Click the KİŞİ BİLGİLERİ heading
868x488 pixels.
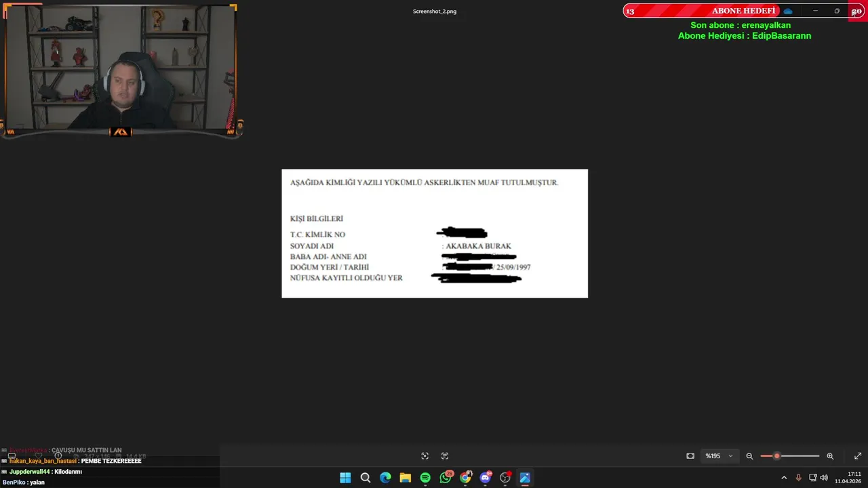(317, 219)
